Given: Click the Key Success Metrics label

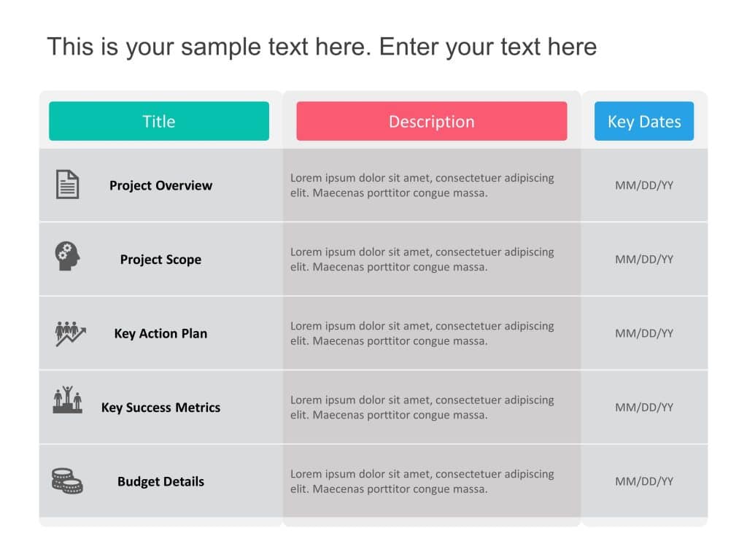Looking at the screenshot, I should pyautogui.click(x=160, y=408).
